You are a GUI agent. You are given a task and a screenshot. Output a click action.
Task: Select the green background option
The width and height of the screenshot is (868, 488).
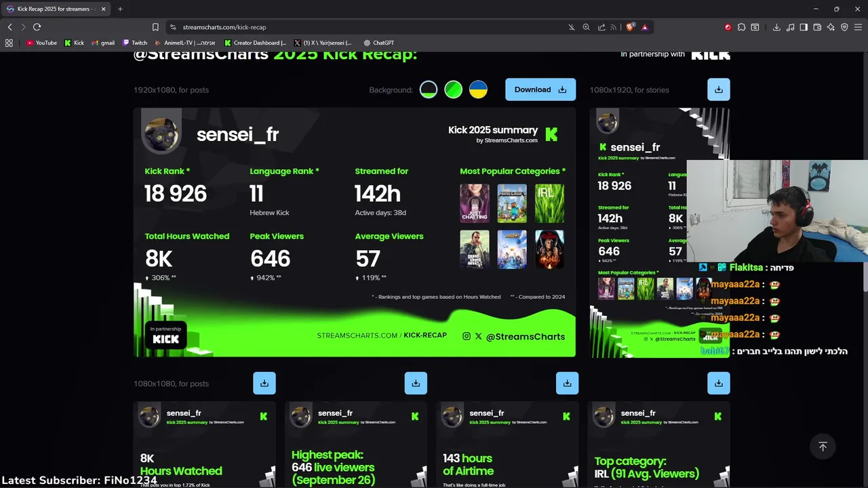click(453, 89)
